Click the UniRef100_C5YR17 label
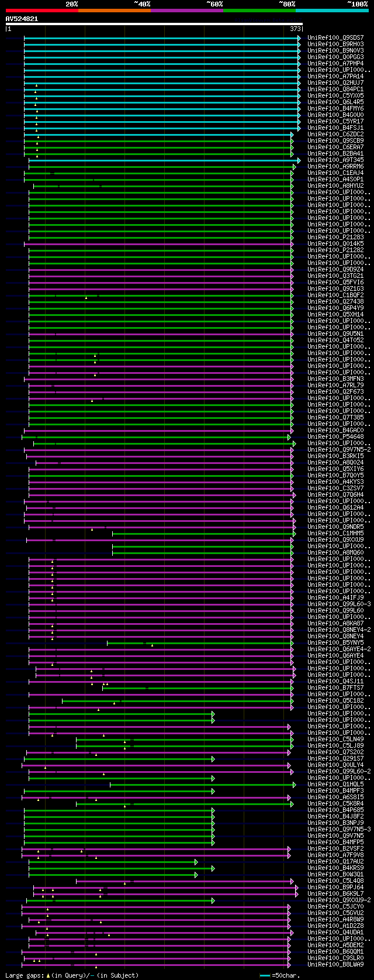Viewport: 374px width, 980px height. 335,122
